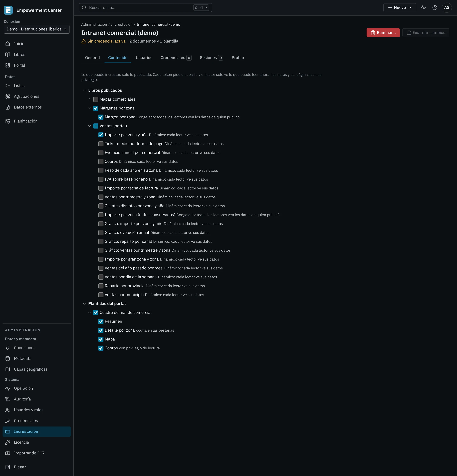457x476 pixels.
Task: Uncheck the Márgenes por zona book checkbox
Action: tap(96, 108)
